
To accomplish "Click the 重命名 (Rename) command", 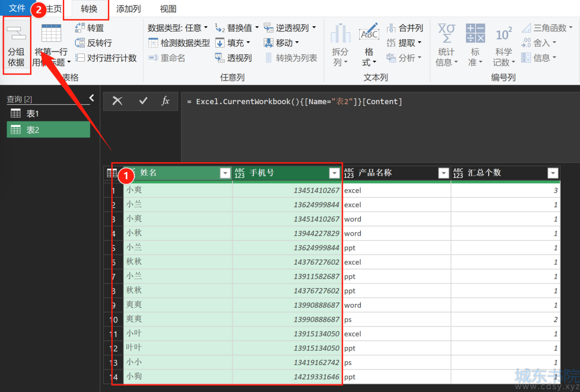I will click(167, 57).
